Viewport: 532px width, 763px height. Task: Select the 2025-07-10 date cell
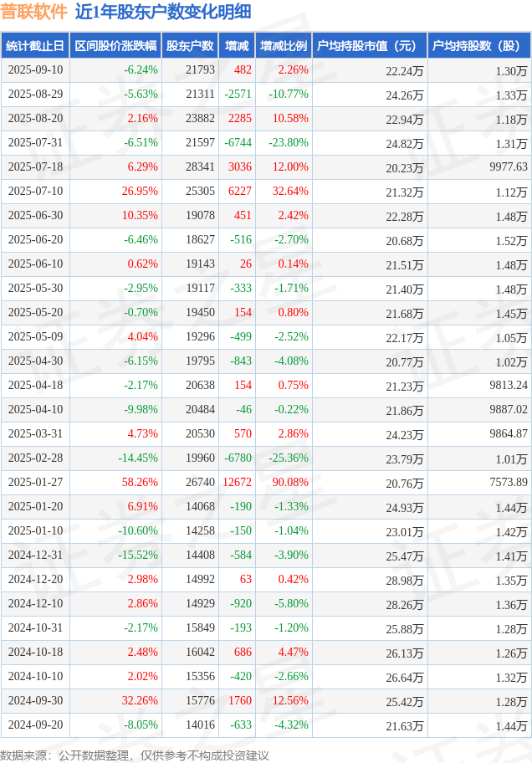(x=35, y=192)
